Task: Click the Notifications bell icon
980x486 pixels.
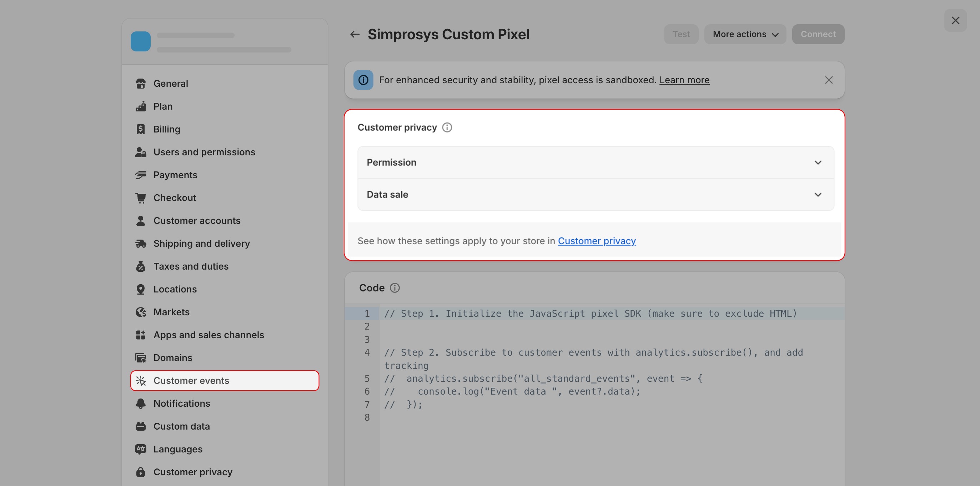Action: pyautogui.click(x=140, y=403)
